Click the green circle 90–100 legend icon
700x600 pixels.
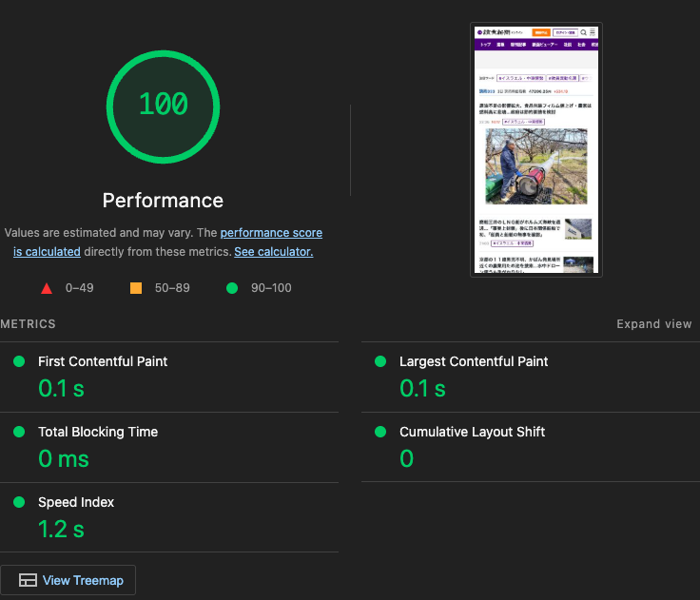point(232,288)
